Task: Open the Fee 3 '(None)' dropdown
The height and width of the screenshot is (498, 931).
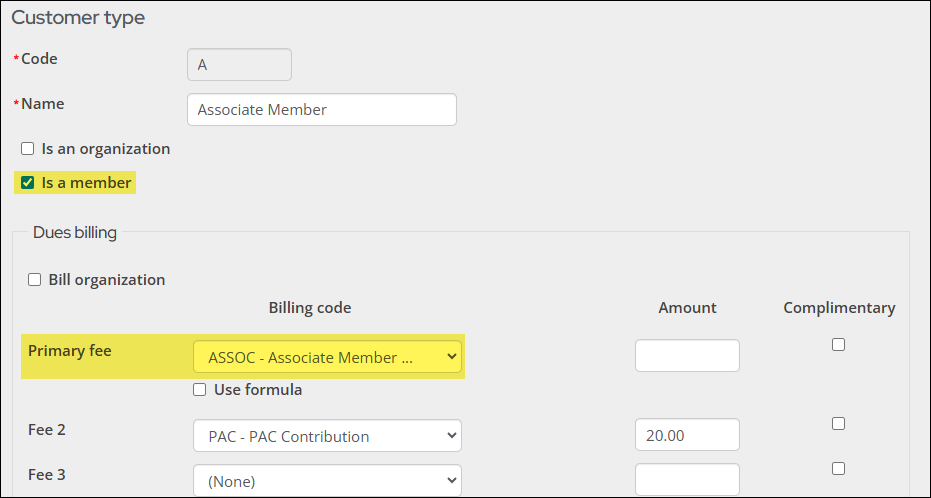Action: coord(327,481)
